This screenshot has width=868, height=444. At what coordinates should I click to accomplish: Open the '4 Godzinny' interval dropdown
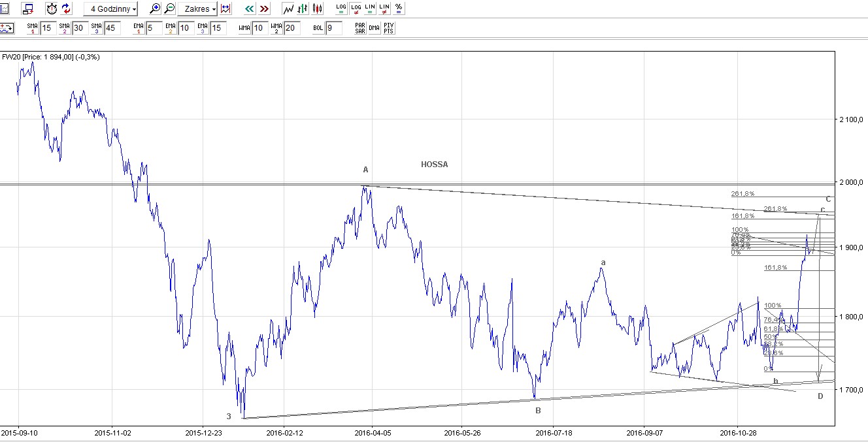point(111,9)
